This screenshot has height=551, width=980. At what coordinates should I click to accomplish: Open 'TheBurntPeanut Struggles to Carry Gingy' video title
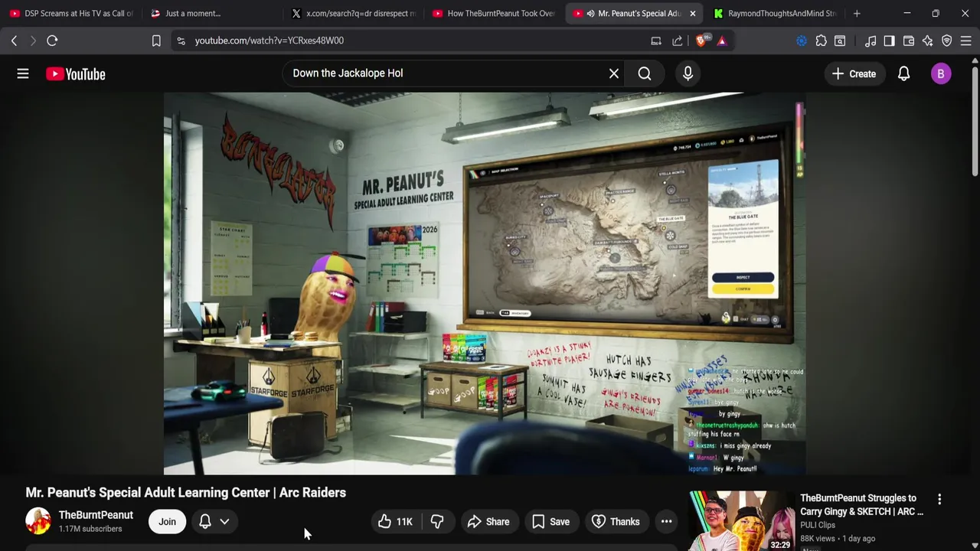tap(862, 505)
